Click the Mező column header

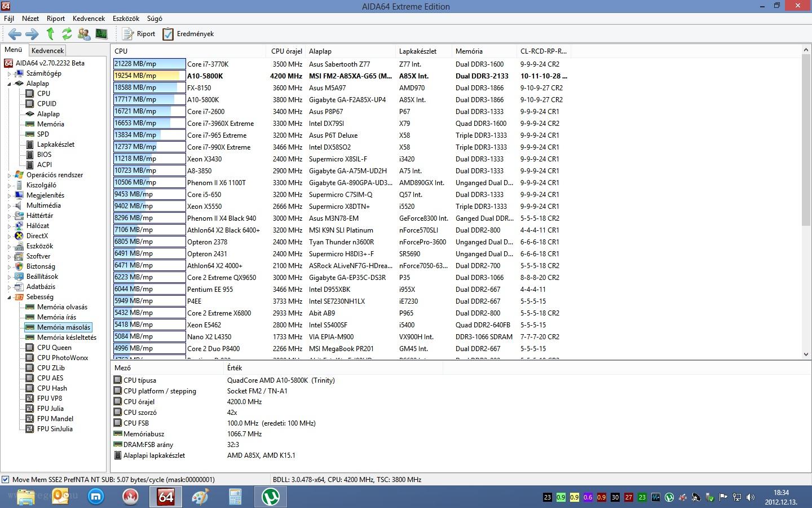168,368
